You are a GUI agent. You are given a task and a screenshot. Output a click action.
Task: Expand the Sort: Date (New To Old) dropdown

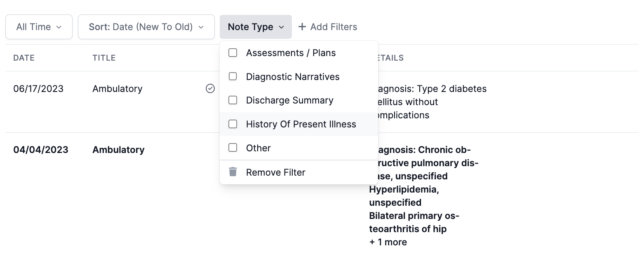[146, 27]
